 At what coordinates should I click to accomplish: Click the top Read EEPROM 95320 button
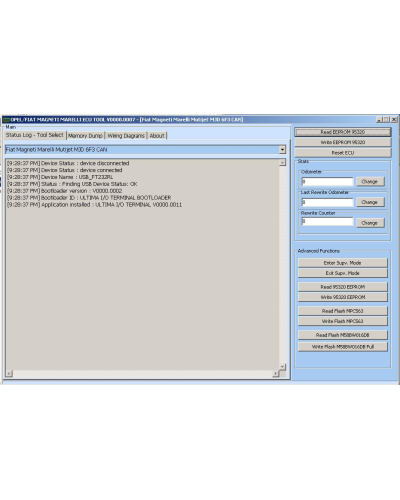pyautogui.click(x=343, y=132)
